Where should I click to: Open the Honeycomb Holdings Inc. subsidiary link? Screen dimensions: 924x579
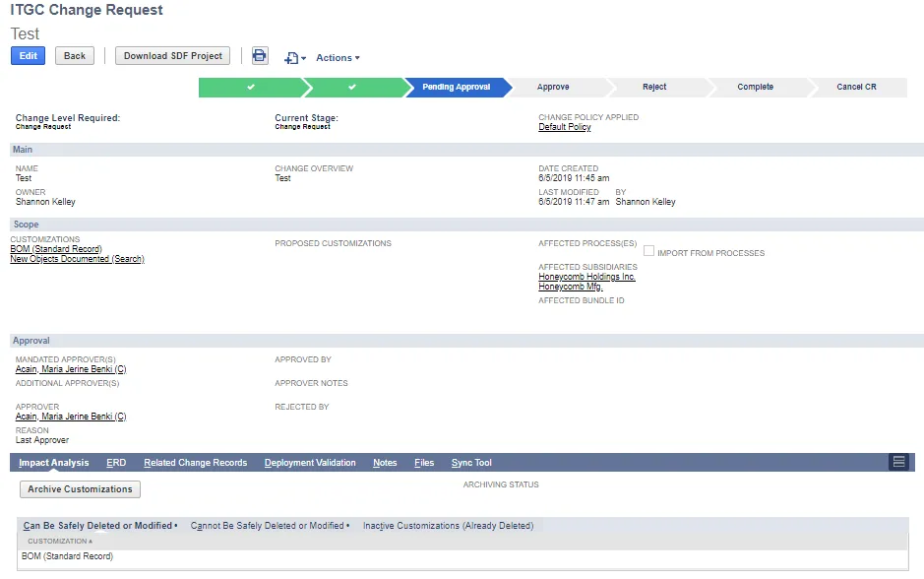click(586, 277)
